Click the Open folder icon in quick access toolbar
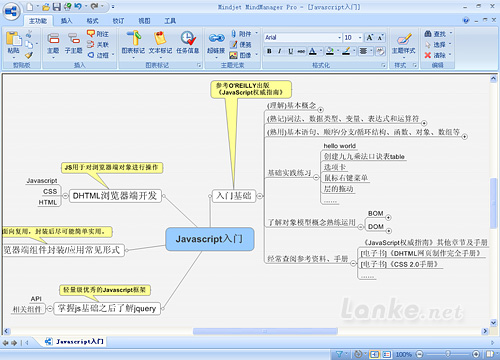Image resolution: width=500 pixels, height=360 pixels. 46,6
